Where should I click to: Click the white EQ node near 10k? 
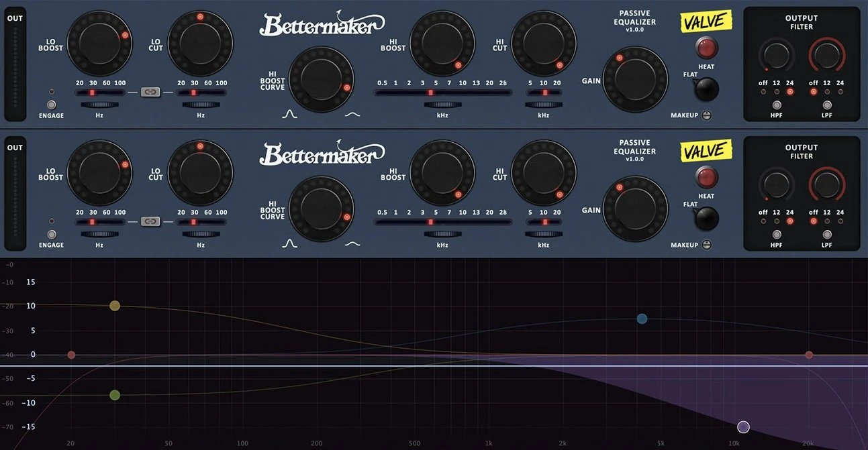pyautogui.click(x=743, y=427)
